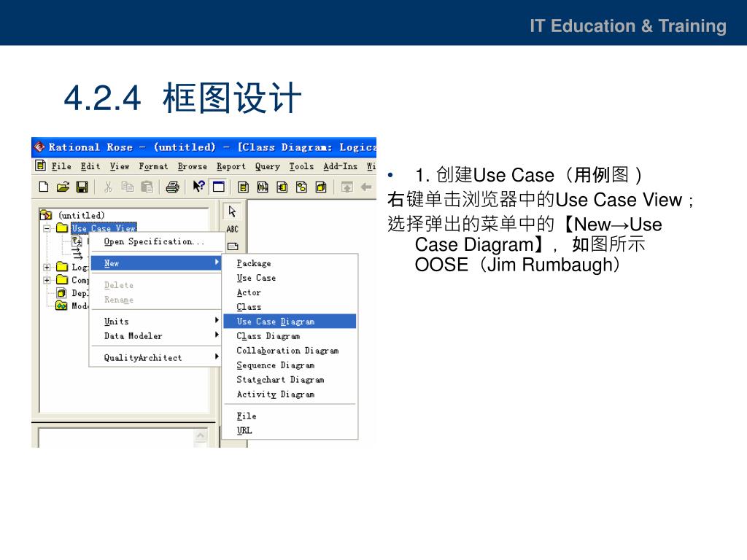This screenshot has height=560, width=747.
Task: Select the ABC Text Box tool
Action: click(233, 229)
